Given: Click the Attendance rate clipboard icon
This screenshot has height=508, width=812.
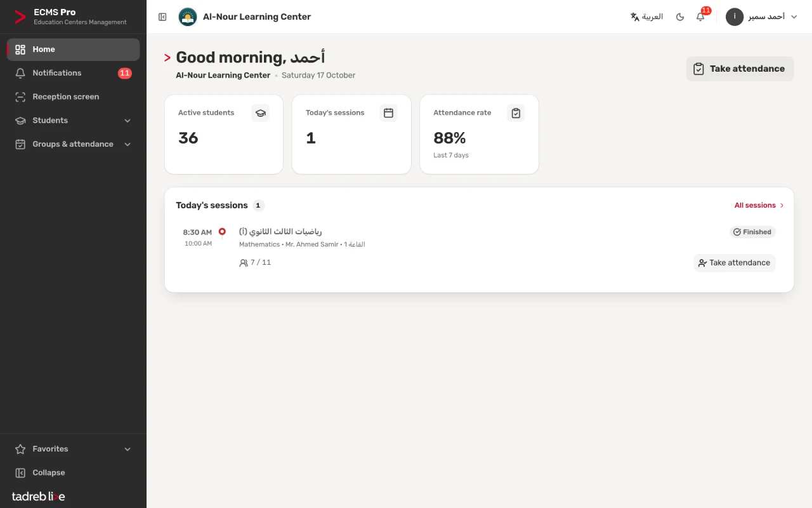Looking at the screenshot, I should 516,113.
